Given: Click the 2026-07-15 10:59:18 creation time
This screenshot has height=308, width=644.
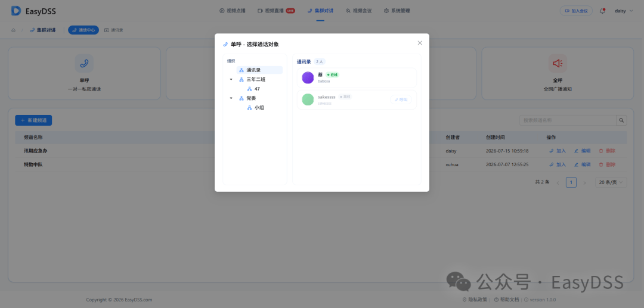Looking at the screenshot, I should pyautogui.click(x=507, y=151).
